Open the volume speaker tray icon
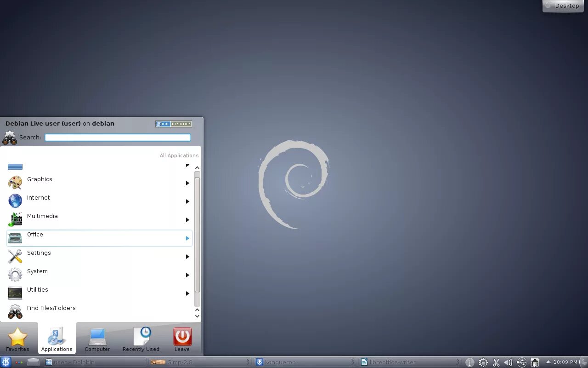Screen dimensions: 588x368 [x=509, y=362]
